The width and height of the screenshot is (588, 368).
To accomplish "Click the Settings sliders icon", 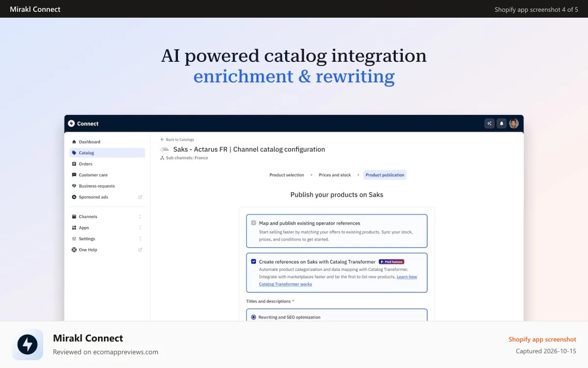I will coord(74,238).
